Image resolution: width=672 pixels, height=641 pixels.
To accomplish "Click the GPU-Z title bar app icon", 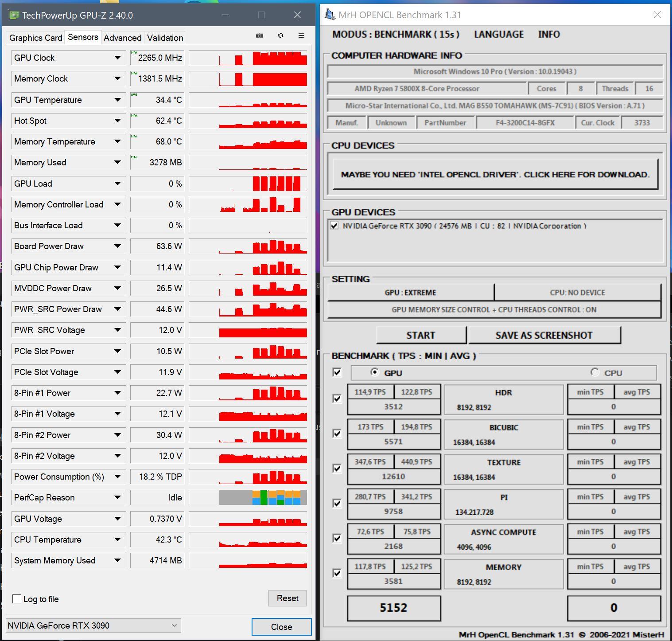I will pyautogui.click(x=14, y=15).
